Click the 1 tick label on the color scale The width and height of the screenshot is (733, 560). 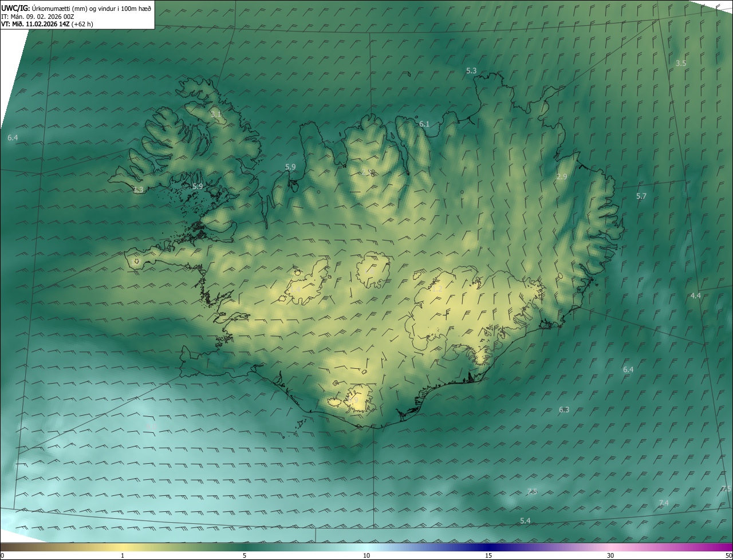tap(123, 555)
